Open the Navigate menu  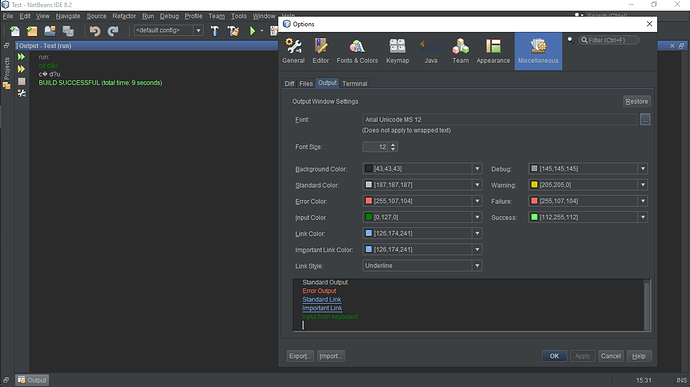[x=68, y=16]
